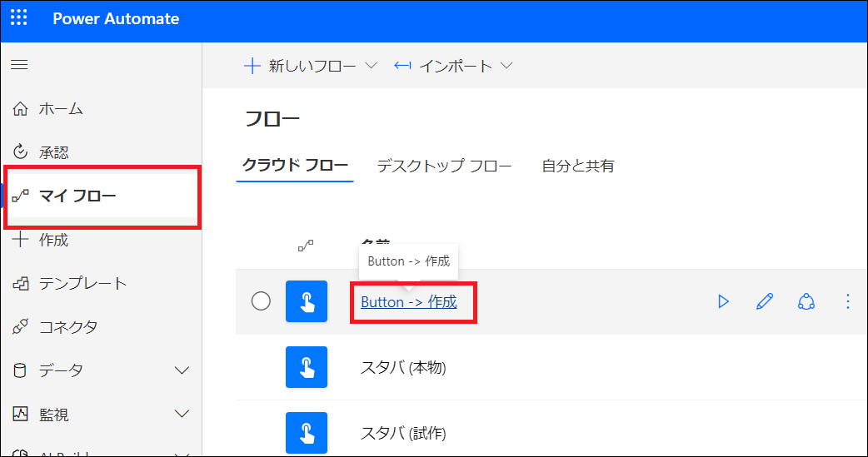Image resolution: width=868 pixels, height=457 pixels.
Task: Switch to クラウド フロー tab
Action: (x=295, y=166)
